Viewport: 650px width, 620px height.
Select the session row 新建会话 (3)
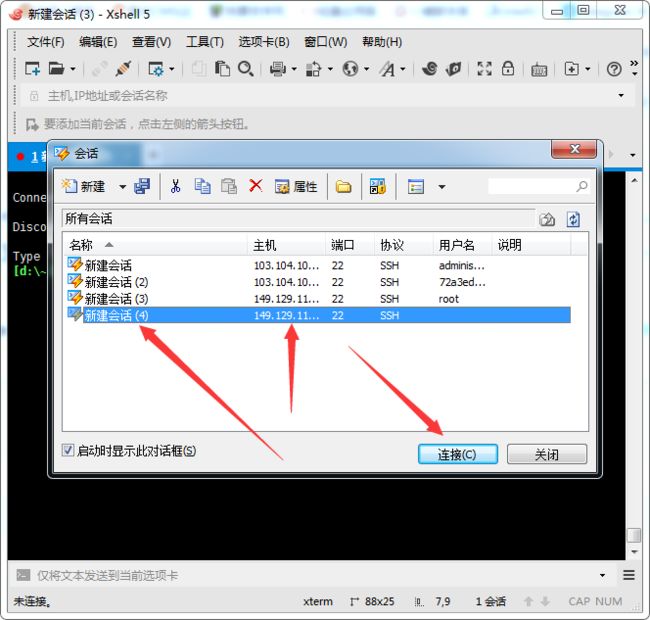coord(318,299)
